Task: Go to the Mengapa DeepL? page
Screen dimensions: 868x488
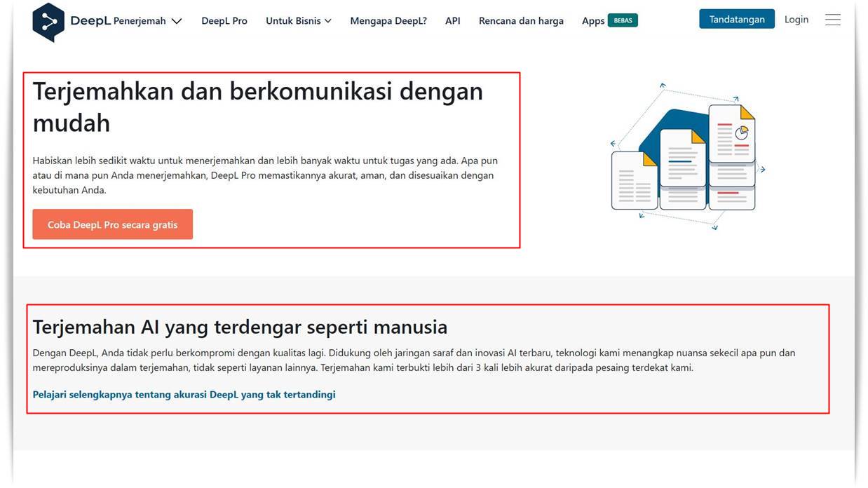Action: tap(388, 21)
